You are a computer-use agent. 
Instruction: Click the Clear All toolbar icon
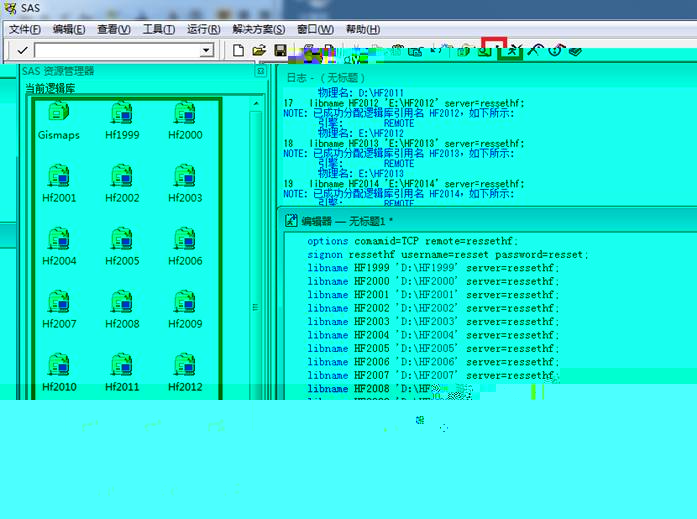click(x=536, y=50)
